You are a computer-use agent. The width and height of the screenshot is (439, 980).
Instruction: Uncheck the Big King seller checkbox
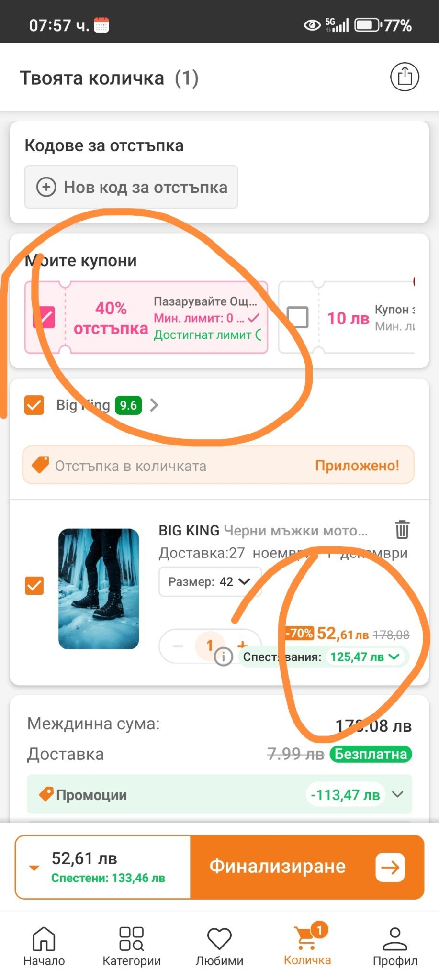pyautogui.click(x=34, y=405)
